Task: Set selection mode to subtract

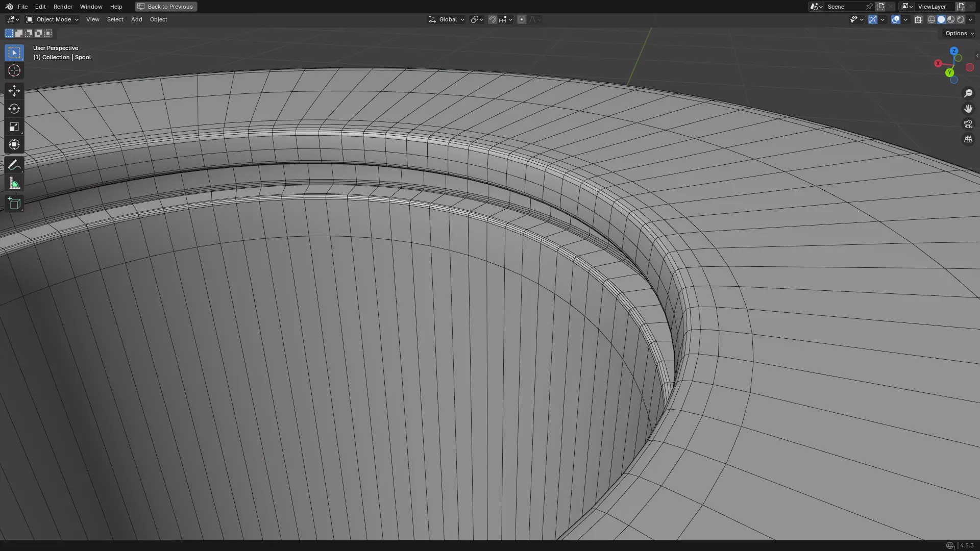Action: (29, 33)
